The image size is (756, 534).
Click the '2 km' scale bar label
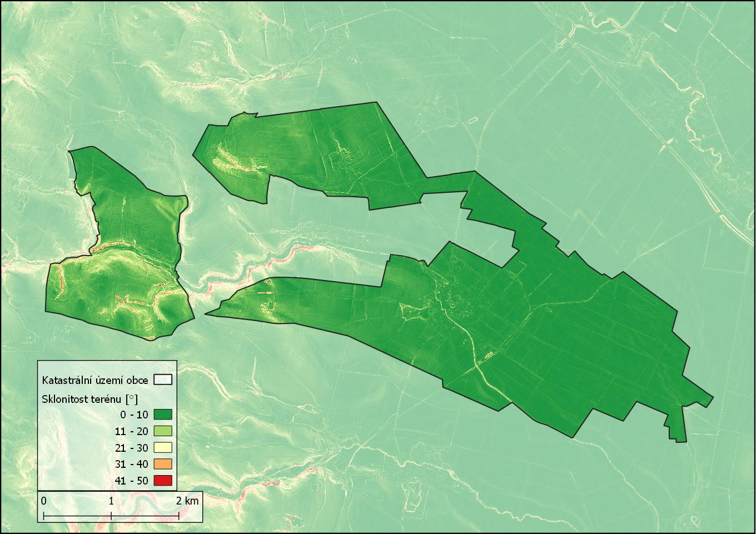[187, 501]
